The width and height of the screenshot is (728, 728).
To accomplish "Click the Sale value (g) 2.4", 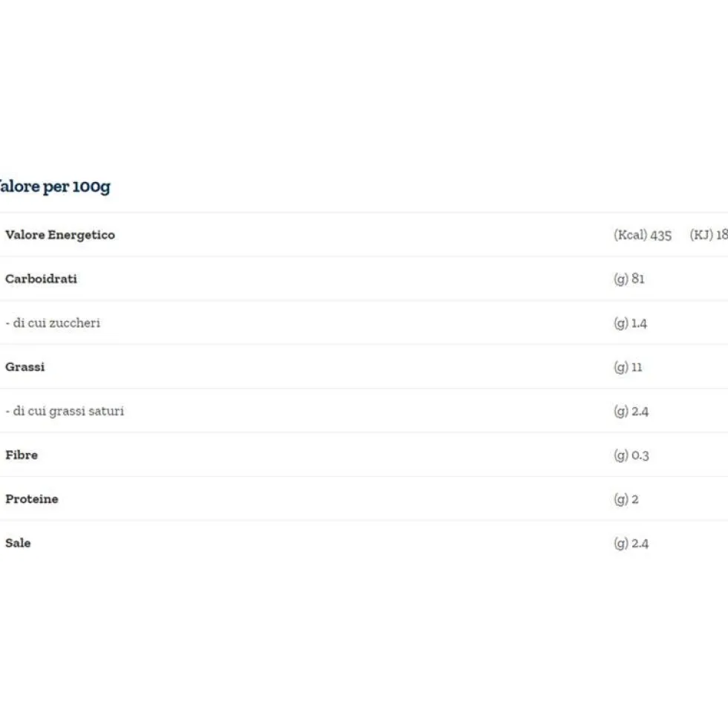I will [631, 544].
